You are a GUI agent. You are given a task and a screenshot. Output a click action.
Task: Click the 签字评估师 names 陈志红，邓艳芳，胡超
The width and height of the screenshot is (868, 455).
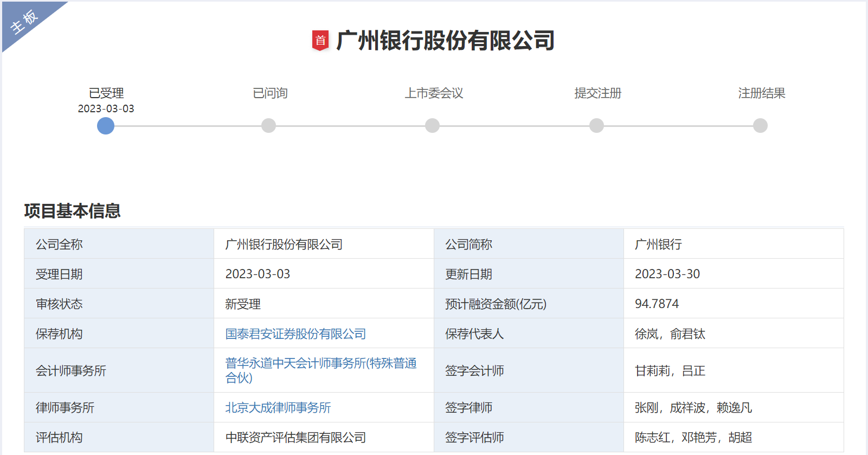(693, 438)
